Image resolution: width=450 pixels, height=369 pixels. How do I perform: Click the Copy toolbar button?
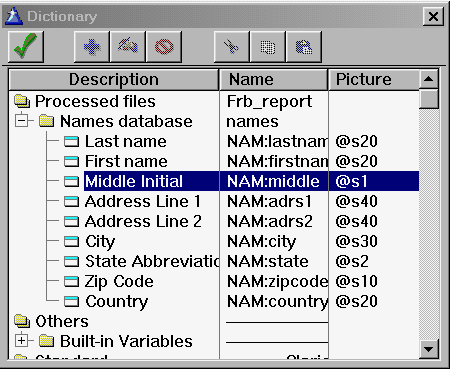268,47
